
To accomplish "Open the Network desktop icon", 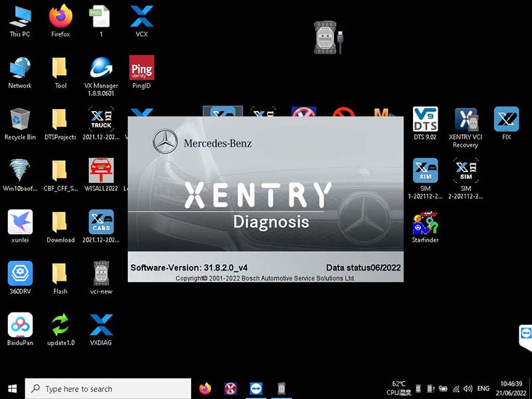I will point(20,72).
